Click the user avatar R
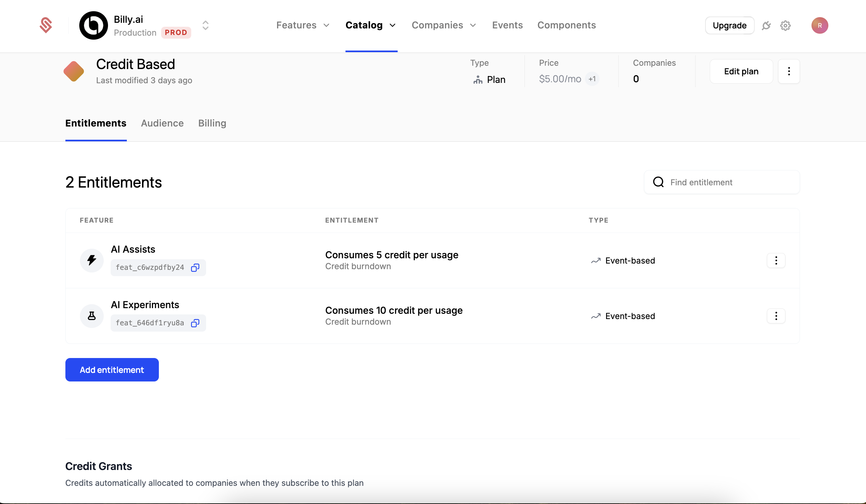Viewport: 866px width, 504px height. click(x=819, y=25)
